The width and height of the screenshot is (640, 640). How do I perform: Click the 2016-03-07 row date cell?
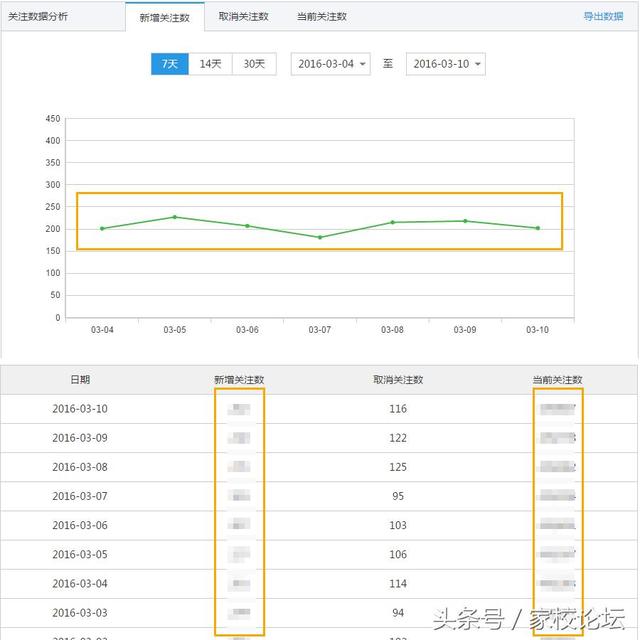click(80, 496)
